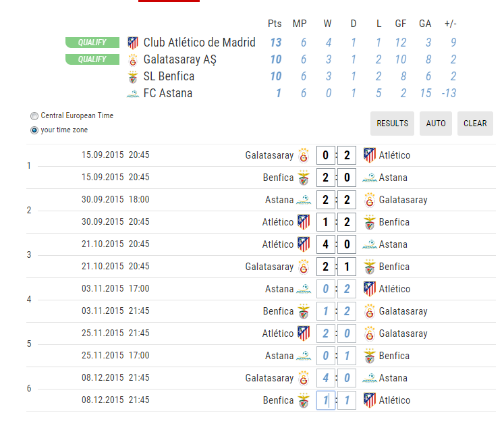Click Galatasaray crest in 15.09.2015 match row
This screenshot has width=504, height=430.
point(304,155)
